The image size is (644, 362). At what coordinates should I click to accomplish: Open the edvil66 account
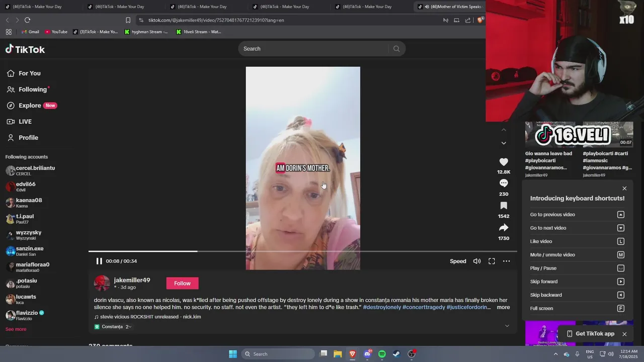(21, 187)
